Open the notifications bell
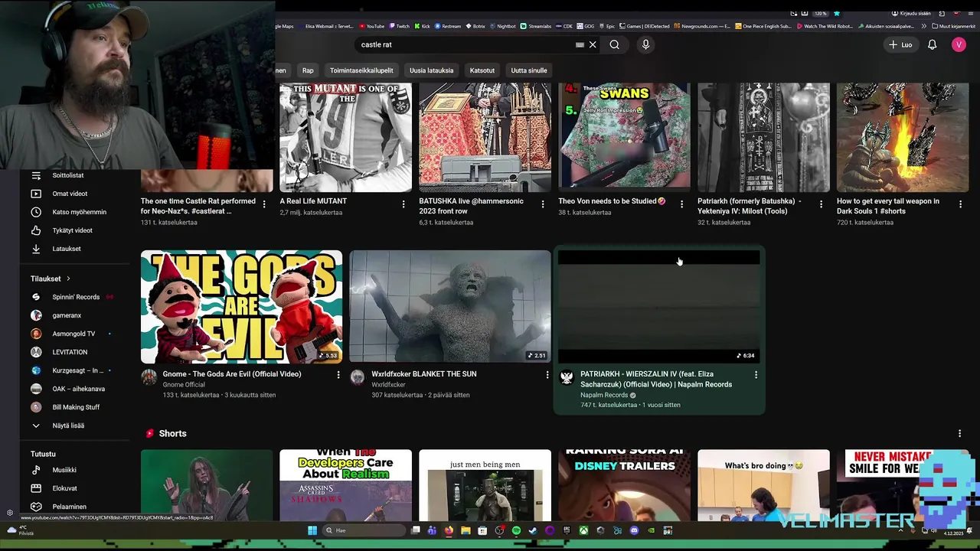The image size is (980, 551). pos(932,45)
